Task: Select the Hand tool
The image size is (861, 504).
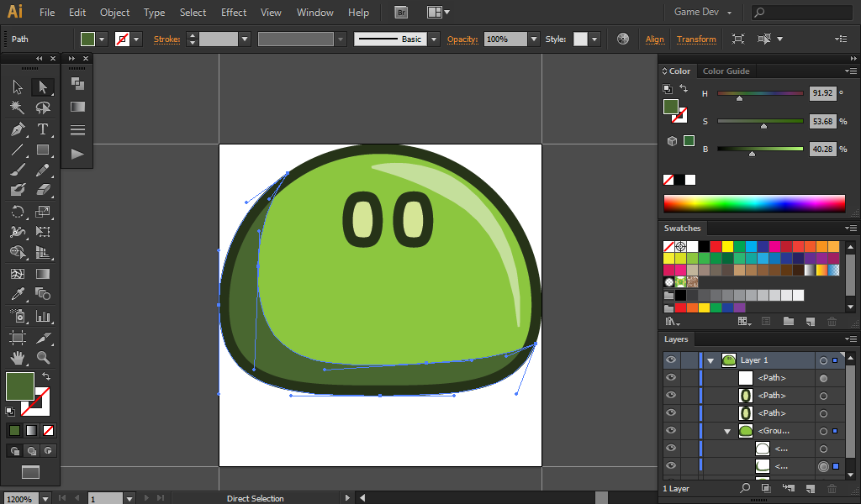Action: pos(18,358)
